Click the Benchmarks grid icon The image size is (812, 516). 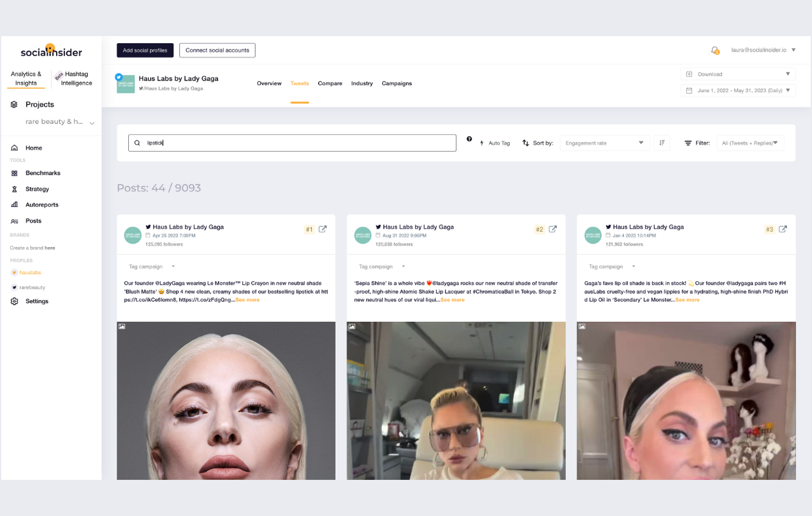coord(14,173)
